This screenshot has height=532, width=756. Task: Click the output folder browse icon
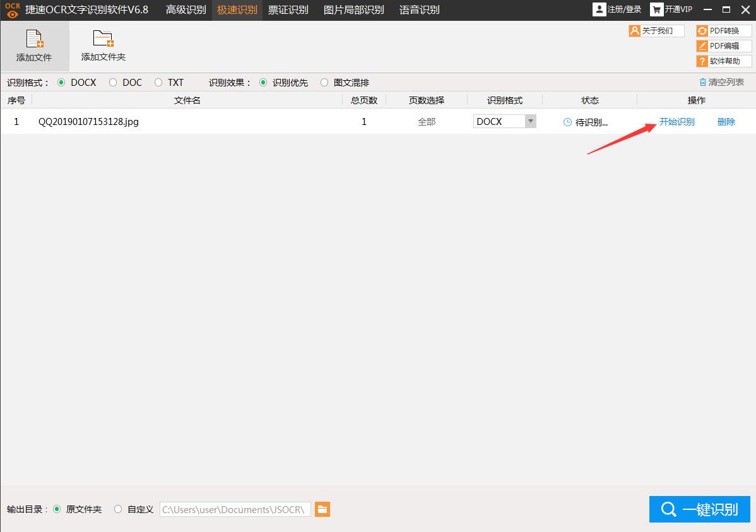point(322,509)
